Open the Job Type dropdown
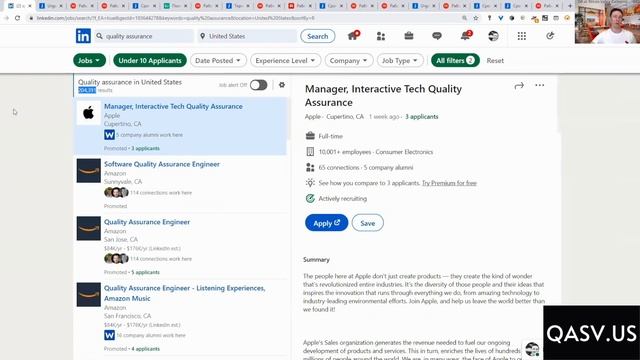This screenshot has width=640, height=360. [400, 60]
